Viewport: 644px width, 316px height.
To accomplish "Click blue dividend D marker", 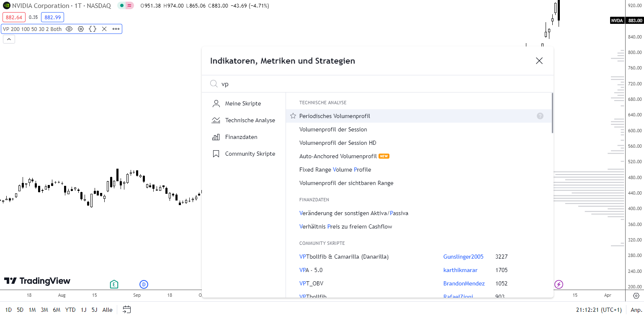I will [x=144, y=285].
